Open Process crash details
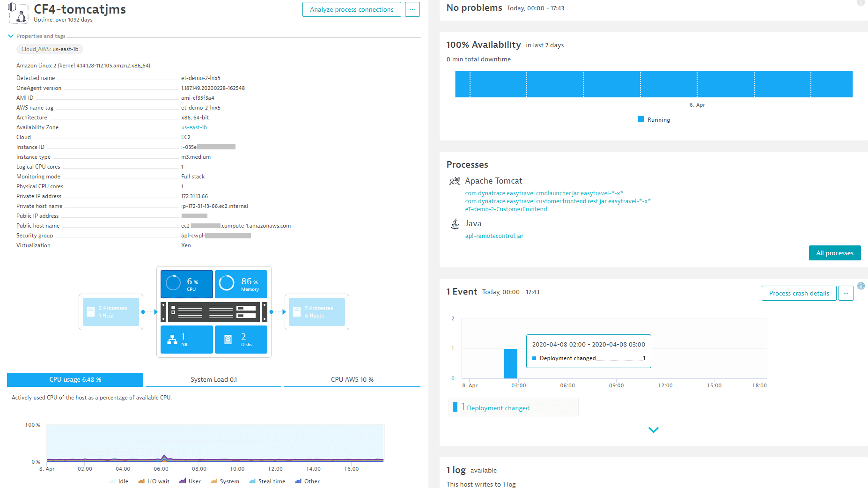868x488 pixels. (799, 293)
